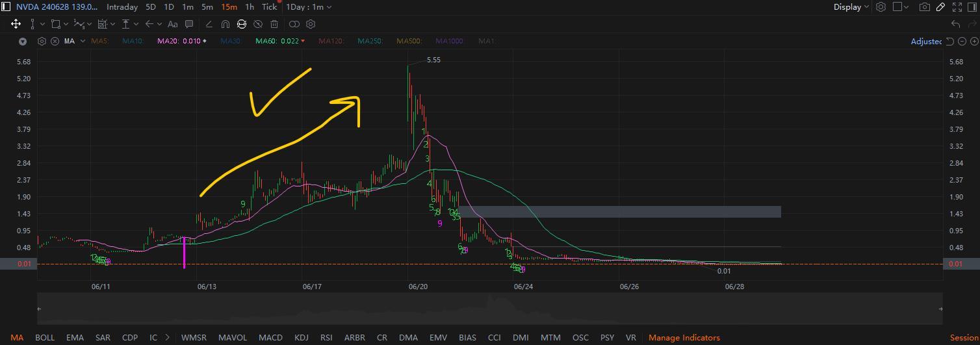This screenshot has height=345, width=980.
Task: Expand vertical line tool options arrow
Action: [x=42, y=24]
